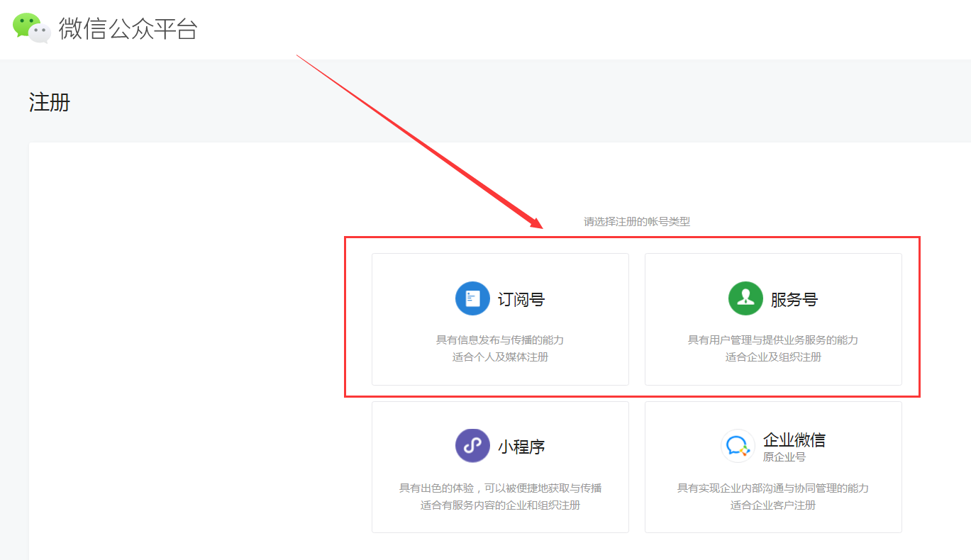Select the 企业微信 registration card
Image resolution: width=971 pixels, height=560 pixels.
click(773, 467)
